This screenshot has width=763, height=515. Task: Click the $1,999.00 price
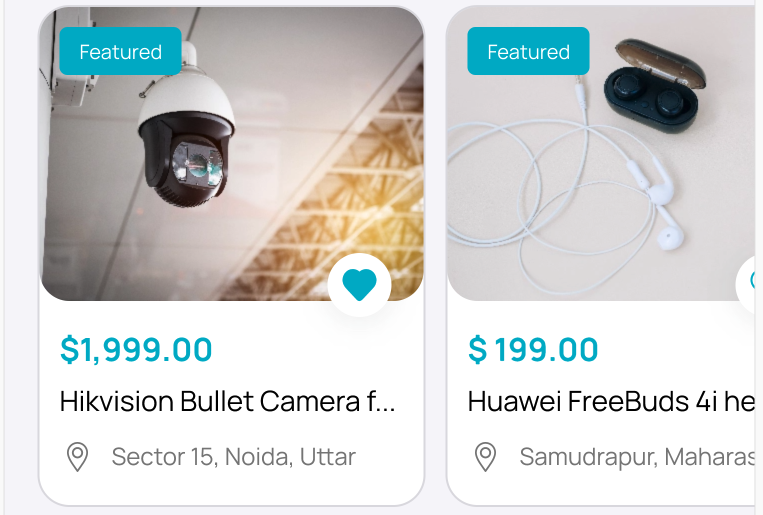coord(136,350)
